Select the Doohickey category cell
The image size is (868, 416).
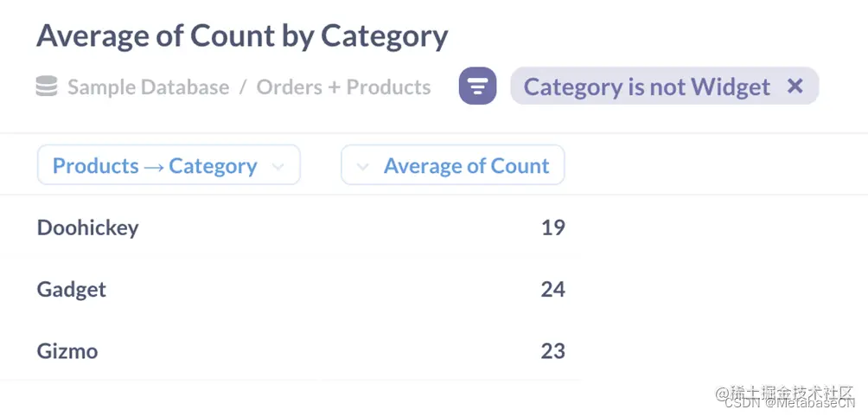[87, 227]
